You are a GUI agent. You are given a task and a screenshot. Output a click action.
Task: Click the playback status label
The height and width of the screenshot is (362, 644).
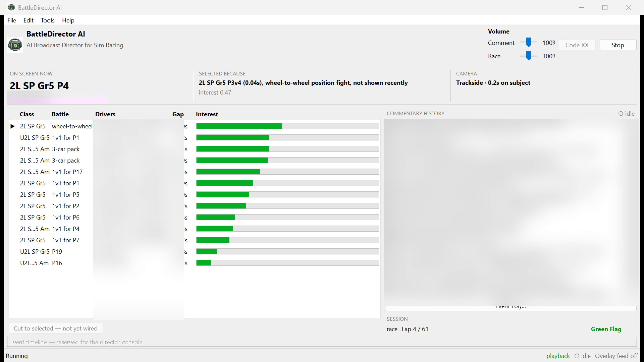tap(558, 356)
